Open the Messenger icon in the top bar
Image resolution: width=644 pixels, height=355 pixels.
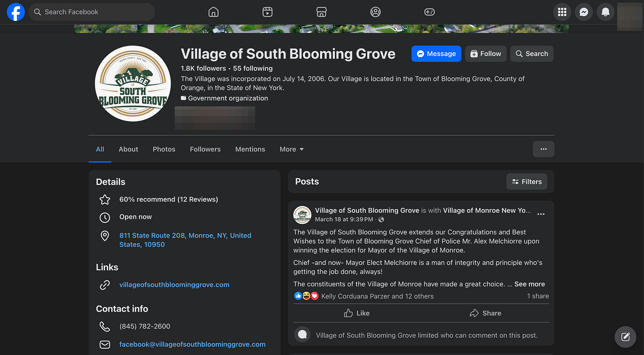pyautogui.click(x=584, y=12)
